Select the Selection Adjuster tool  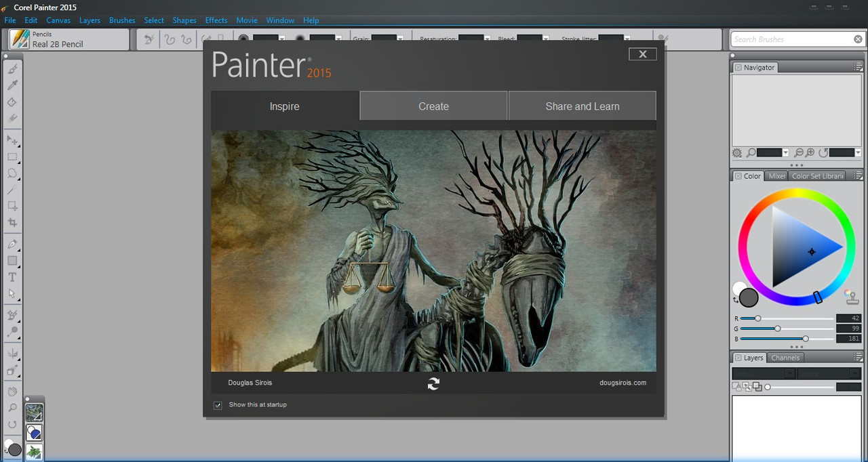click(12, 207)
